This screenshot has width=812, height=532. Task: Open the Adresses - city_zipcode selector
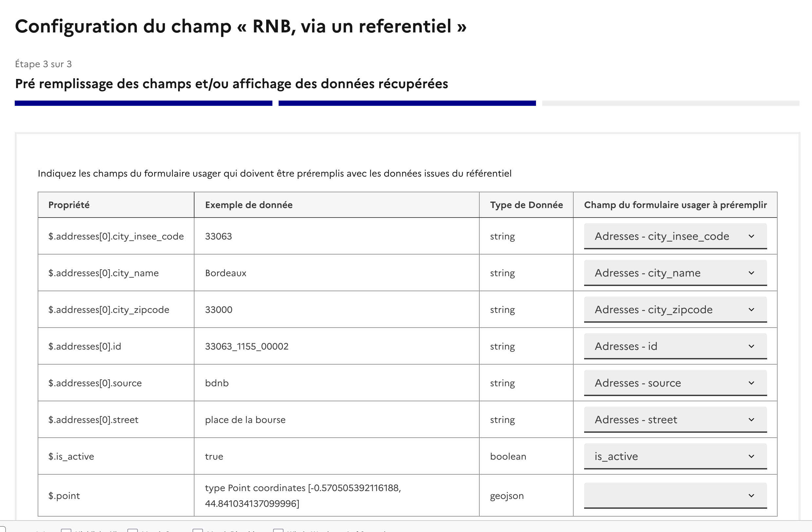[x=675, y=310]
